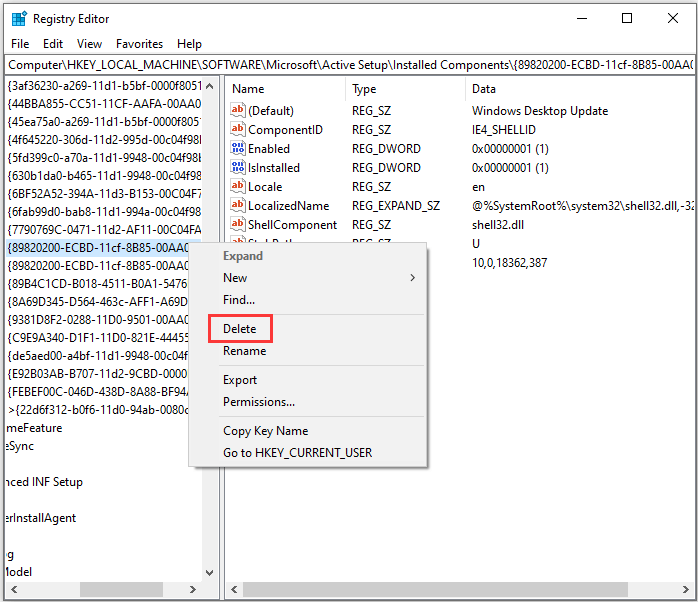The width and height of the screenshot is (698, 602).
Task: Click the tree pane scroll down arrow
Action: click(210, 572)
